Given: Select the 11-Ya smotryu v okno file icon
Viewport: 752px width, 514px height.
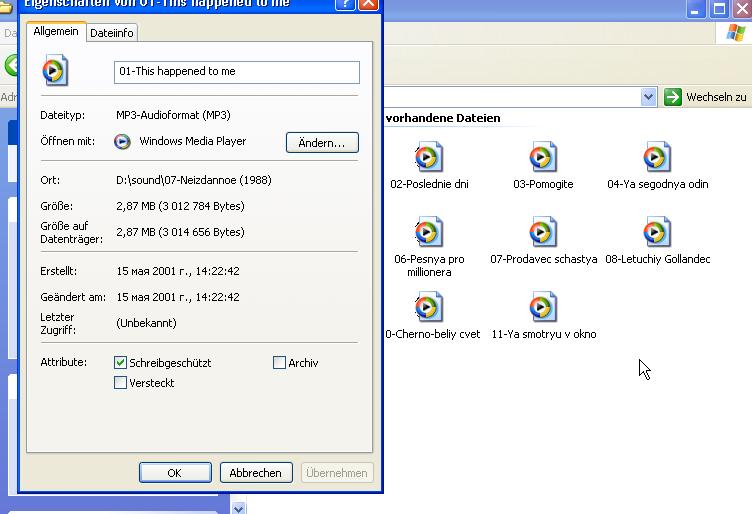Looking at the screenshot, I should [542, 308].
